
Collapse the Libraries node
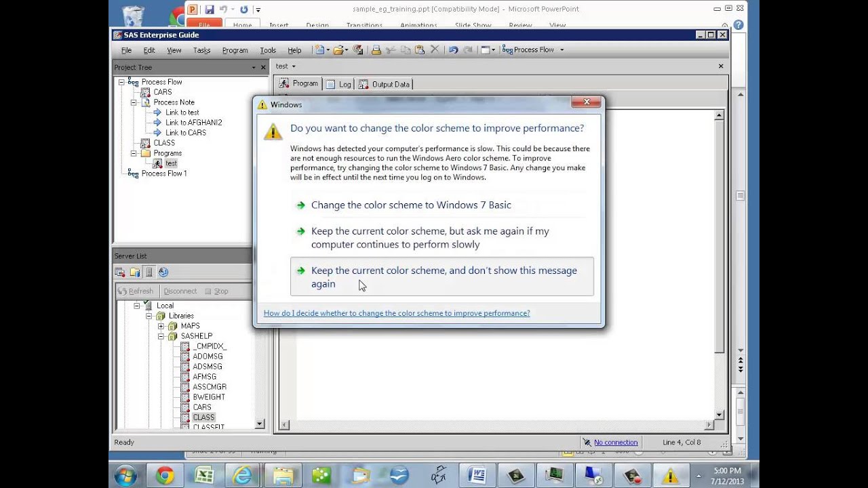tap(149, 316)
